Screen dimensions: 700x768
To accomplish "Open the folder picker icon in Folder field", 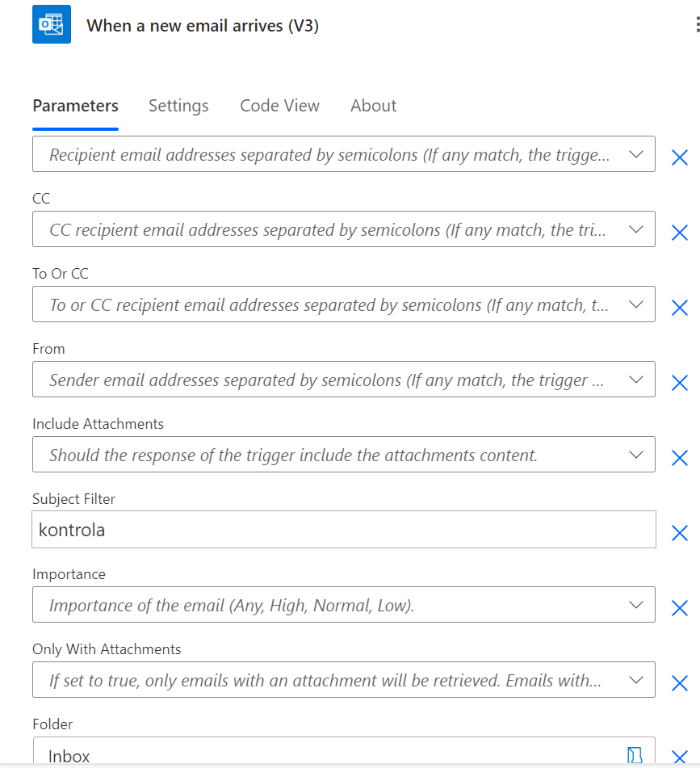I will (x=635, y=755).
